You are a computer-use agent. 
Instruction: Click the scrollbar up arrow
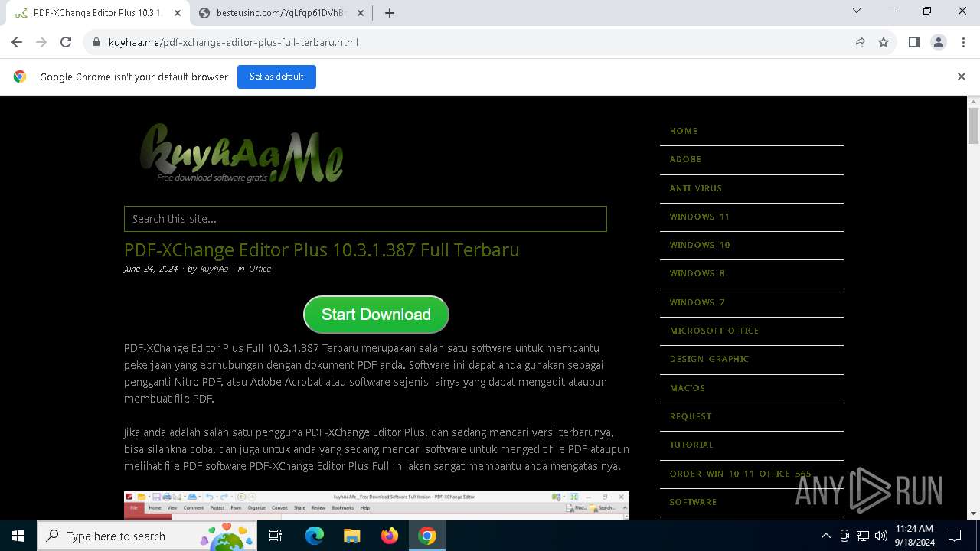pyautogui.click(x=974, y=101)
